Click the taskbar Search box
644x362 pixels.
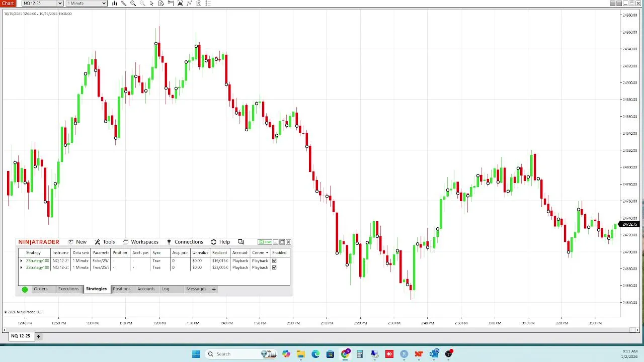(x=240, y=354)
